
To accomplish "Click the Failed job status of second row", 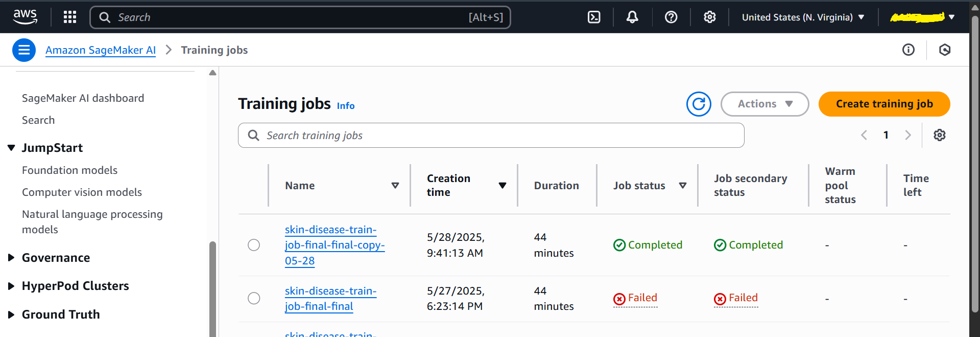I will [x=635, y=298].
